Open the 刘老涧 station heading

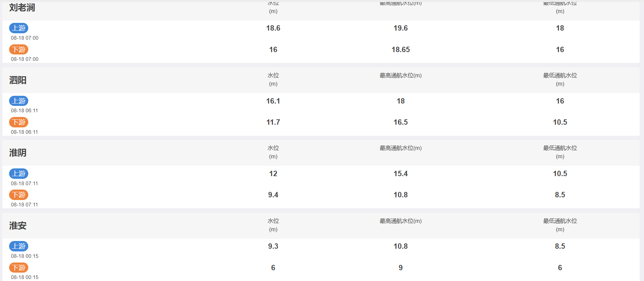(22, 8)
